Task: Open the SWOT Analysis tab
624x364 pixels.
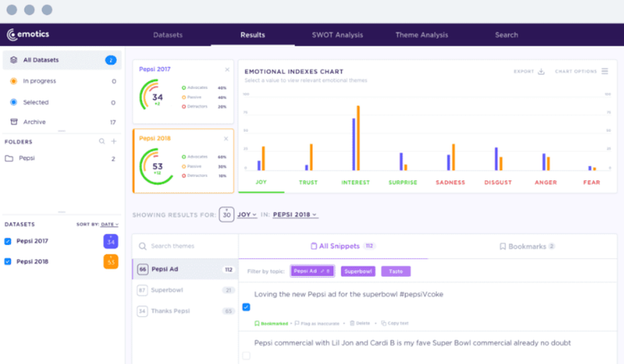Action: point(337,35)
